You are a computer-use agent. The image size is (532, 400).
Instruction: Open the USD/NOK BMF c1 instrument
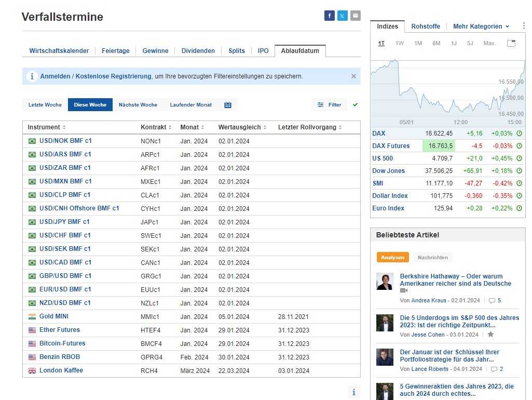[65, 141]
